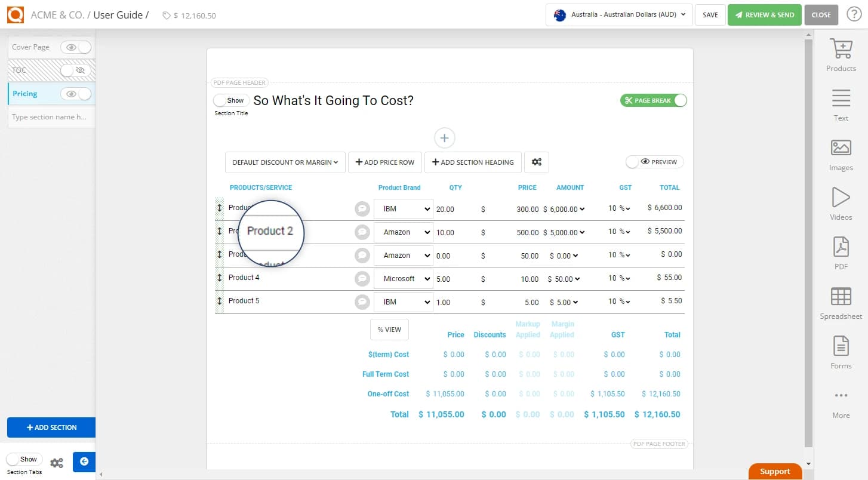Switch to the Cover Page section
The width and height of the screenshot is (868, 480).
pos(31,47)
